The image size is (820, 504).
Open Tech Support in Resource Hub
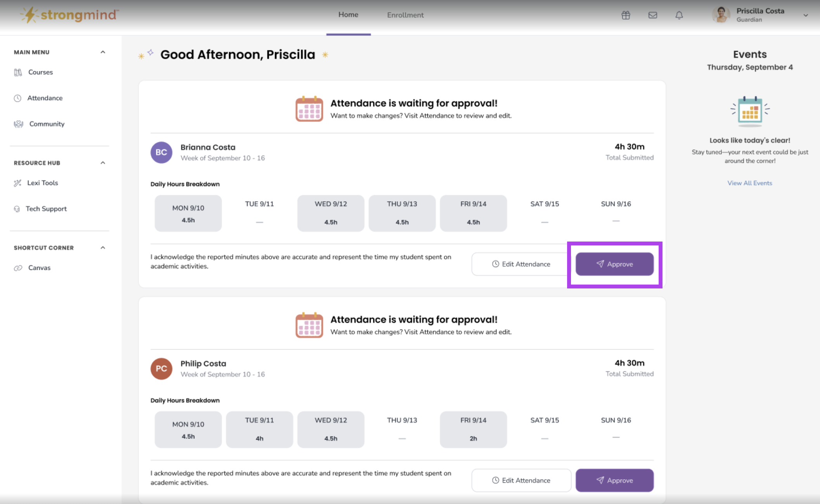click(x=46, y=209)
